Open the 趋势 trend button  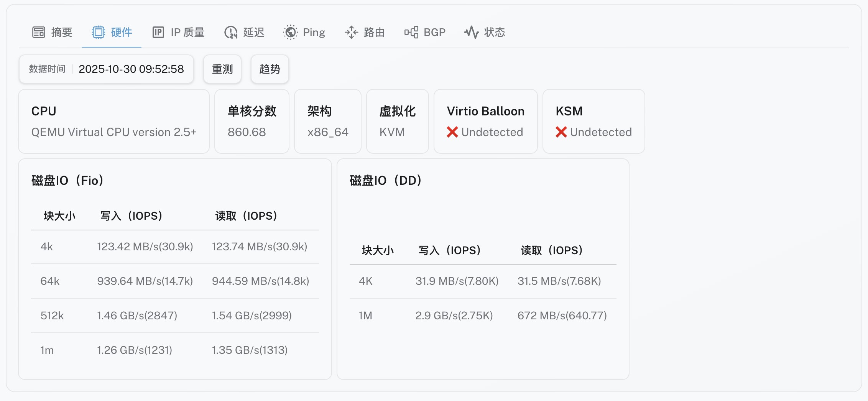[x=270, y=69]
